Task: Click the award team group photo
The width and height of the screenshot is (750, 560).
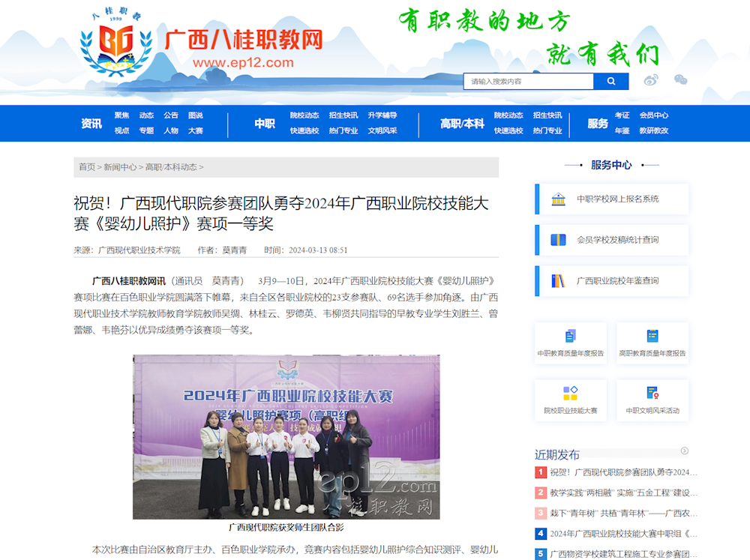Action: (286, 437)
